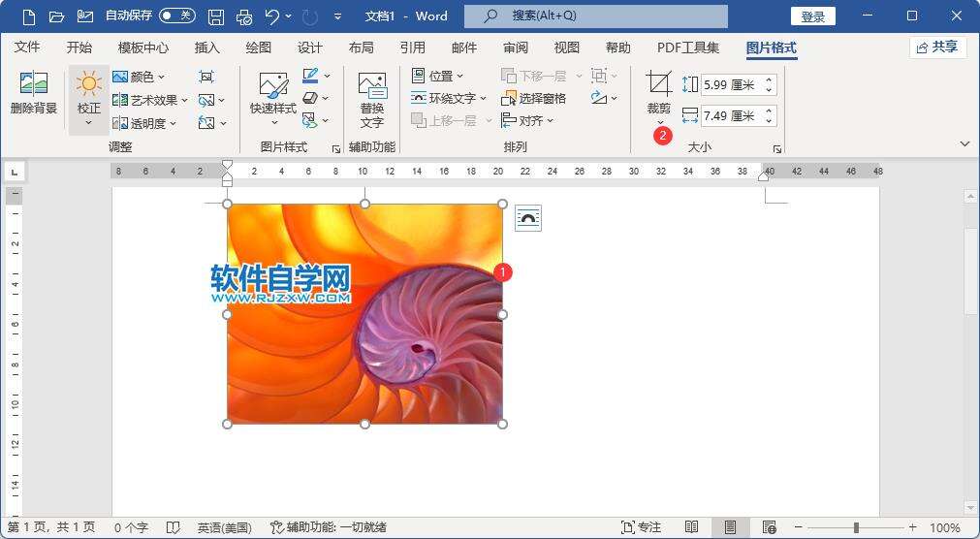This screenshot has height=539, width=980.
Task: Click the Open folder icon in title bar
Action: [x=56, y=16]
